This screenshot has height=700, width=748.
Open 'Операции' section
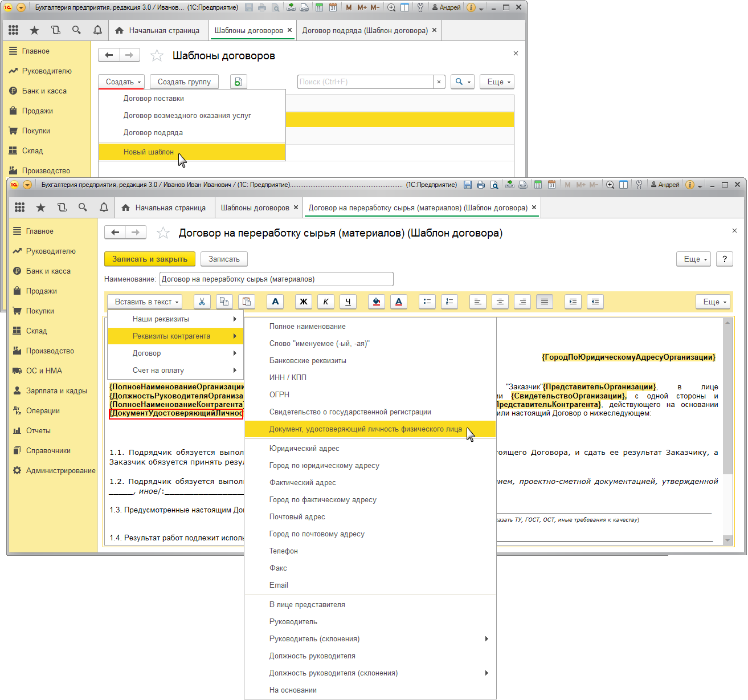pyautogui.click(x=53, y=410)
